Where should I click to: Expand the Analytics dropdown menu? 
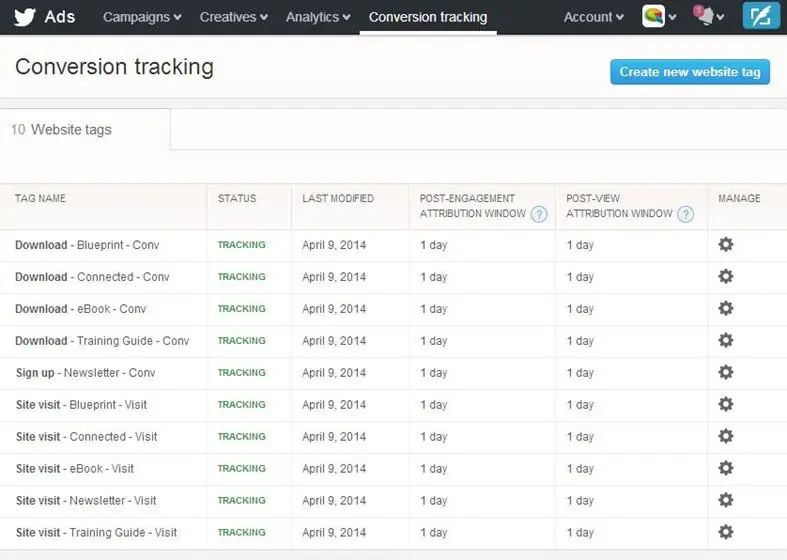click(318, 17)
